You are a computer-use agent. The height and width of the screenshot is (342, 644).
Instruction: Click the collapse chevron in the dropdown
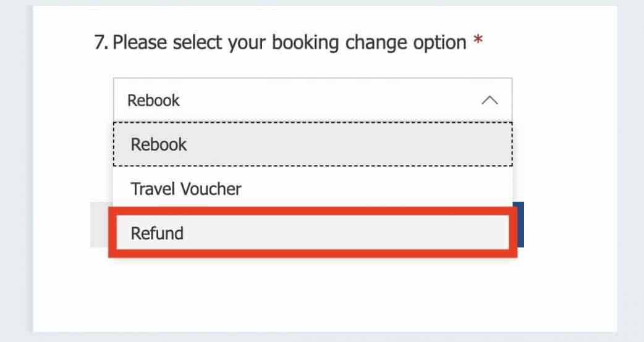(489, 100)
